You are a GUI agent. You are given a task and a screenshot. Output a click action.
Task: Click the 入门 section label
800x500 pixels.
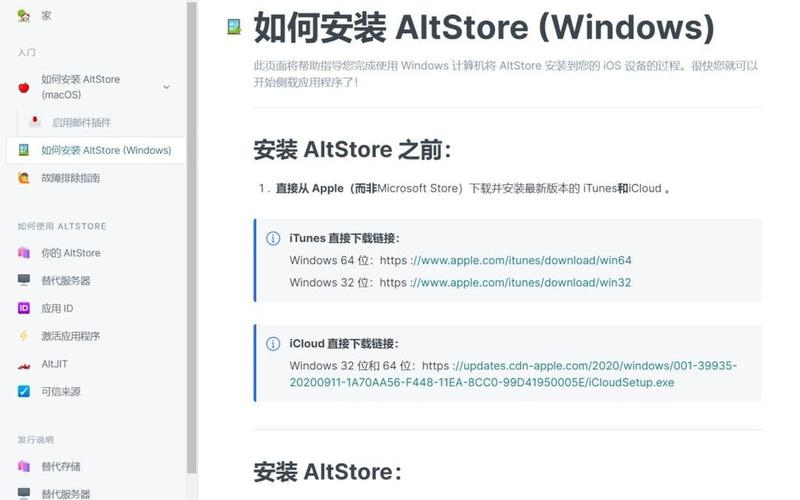pos(27,53)
